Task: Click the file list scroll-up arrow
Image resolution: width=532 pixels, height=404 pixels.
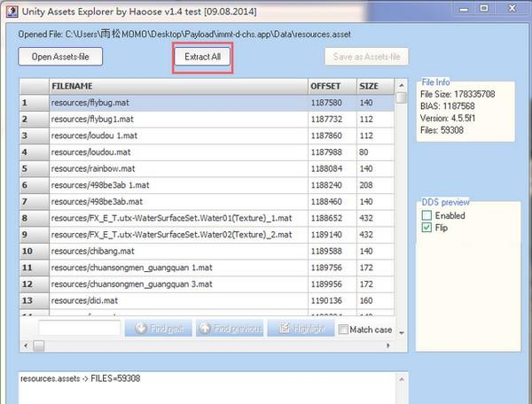Action: pyautogui.click(x=402, y=85)
